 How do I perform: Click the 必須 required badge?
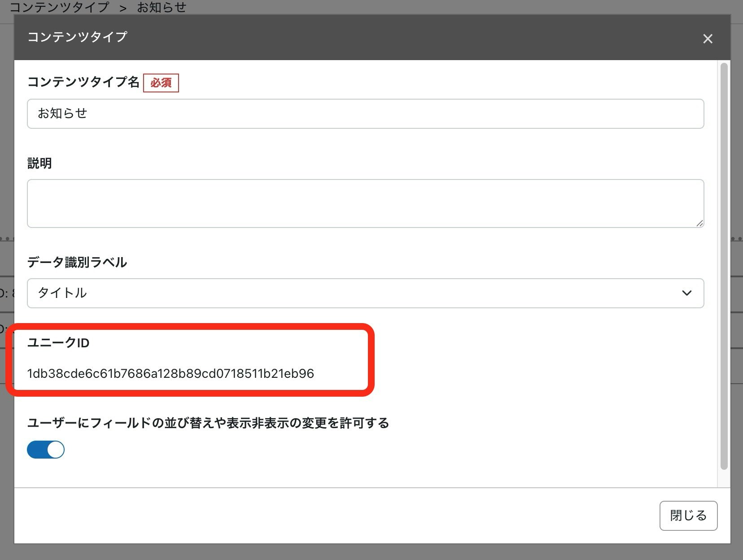click(161, 83)
